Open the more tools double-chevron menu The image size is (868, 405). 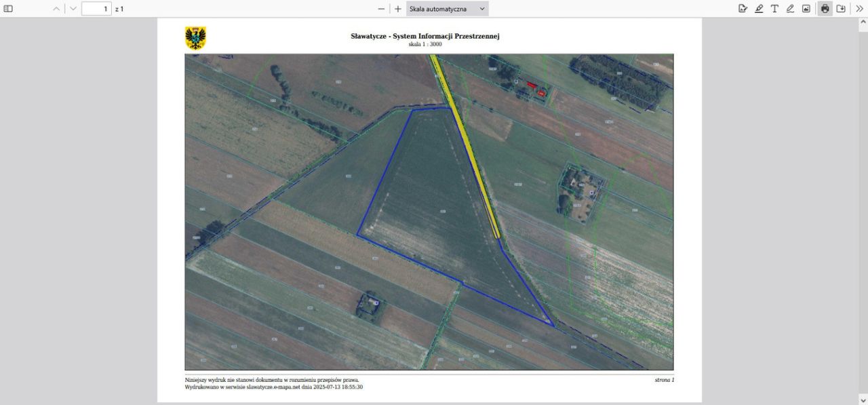coord(860,9)
